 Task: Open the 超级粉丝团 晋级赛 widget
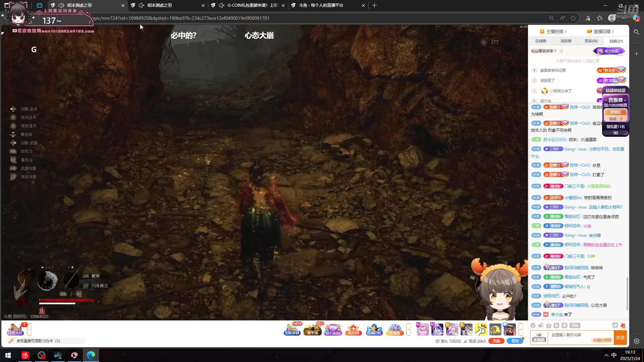(x=615, y=111)
